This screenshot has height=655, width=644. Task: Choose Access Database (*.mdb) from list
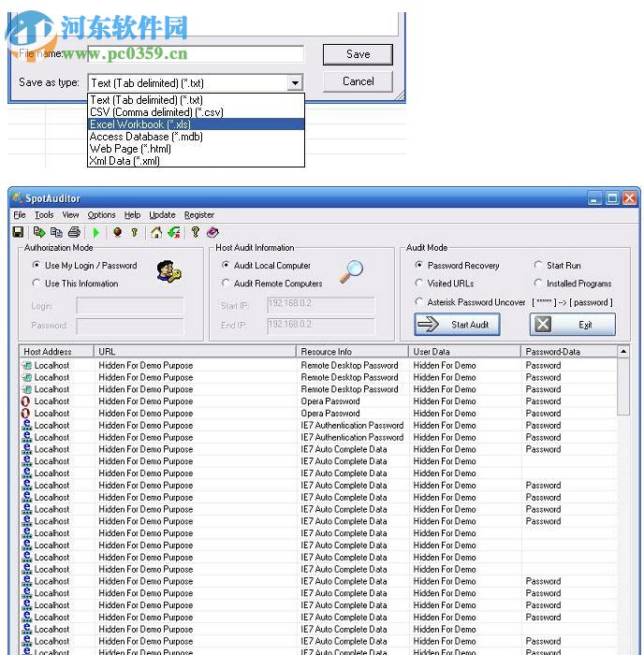[x=196, y=137]
